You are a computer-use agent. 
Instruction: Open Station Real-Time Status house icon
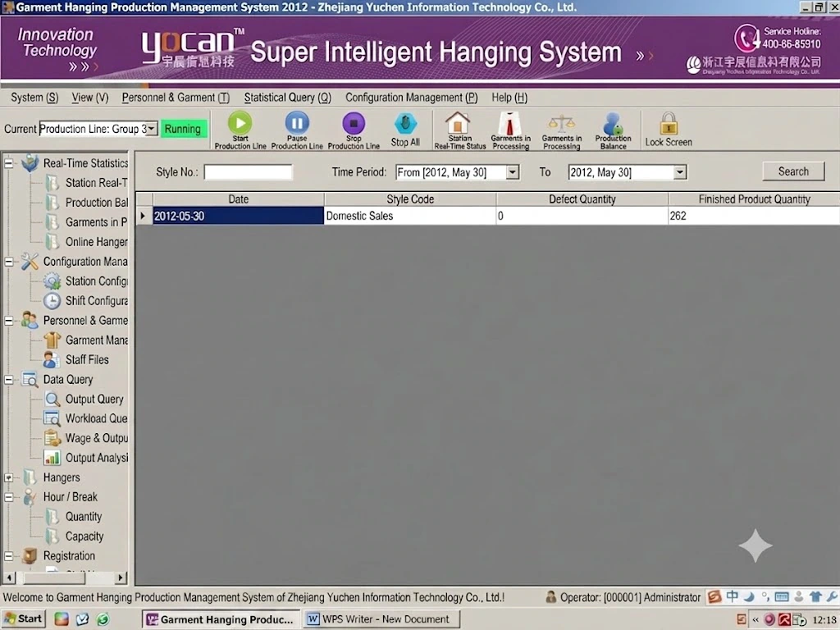tap(458, 123)
